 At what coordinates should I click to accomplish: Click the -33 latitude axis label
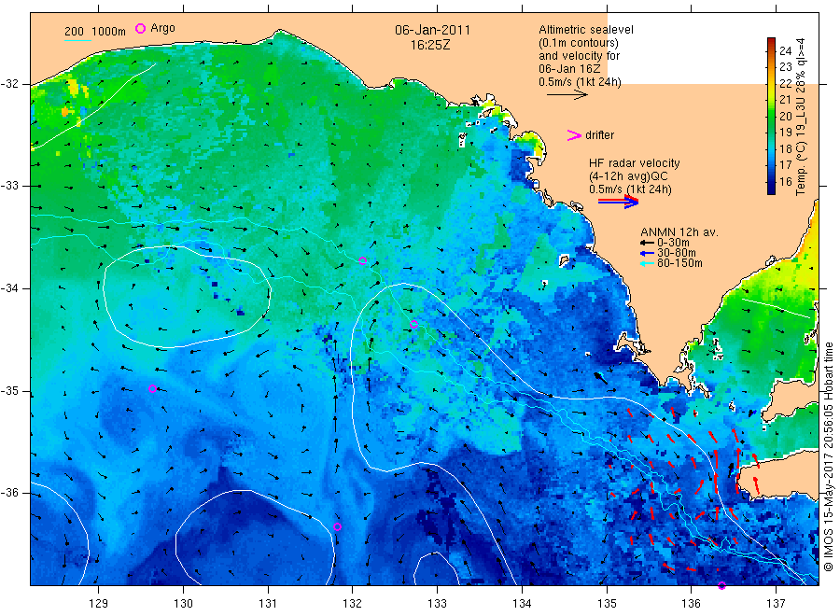tap(13, 186)
